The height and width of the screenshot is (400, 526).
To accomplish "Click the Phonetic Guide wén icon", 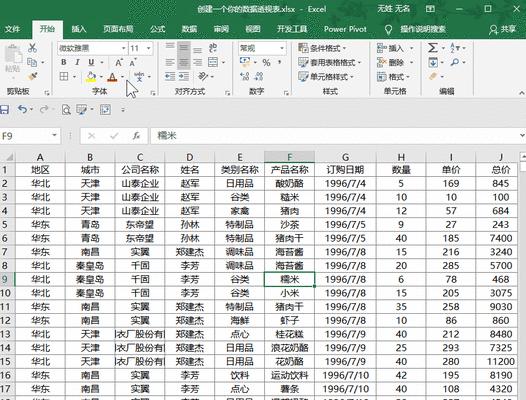I will (139, 77).
